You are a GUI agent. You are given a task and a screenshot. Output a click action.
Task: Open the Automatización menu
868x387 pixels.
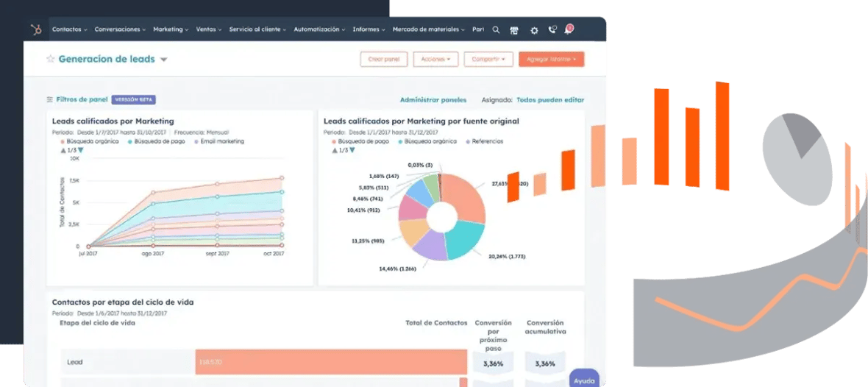click(319, 29)
